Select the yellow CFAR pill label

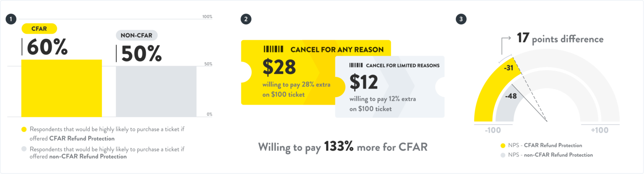point(39,29)
